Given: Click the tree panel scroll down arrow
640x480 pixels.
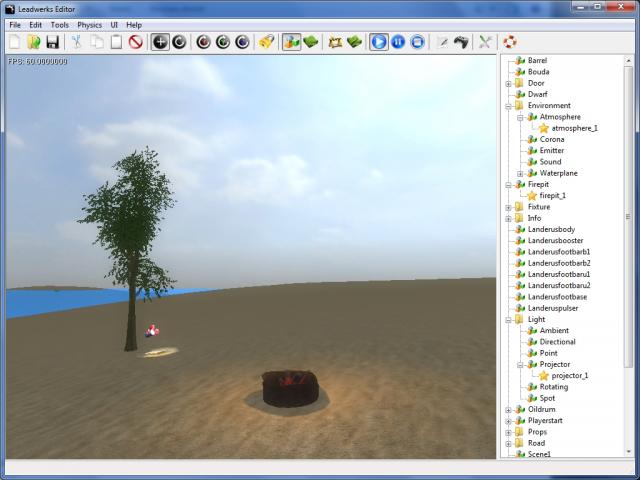Looking at the screenshot, I should [x=629, y=452].
